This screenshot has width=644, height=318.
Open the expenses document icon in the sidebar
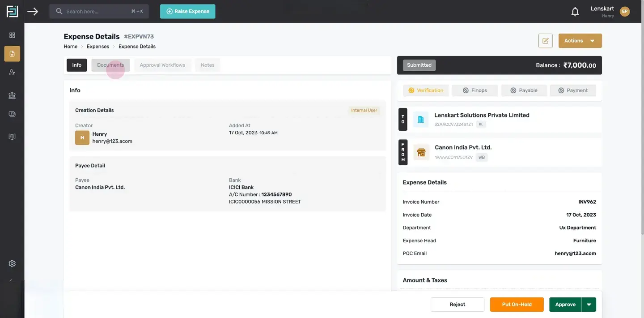(x=12, y=54)
